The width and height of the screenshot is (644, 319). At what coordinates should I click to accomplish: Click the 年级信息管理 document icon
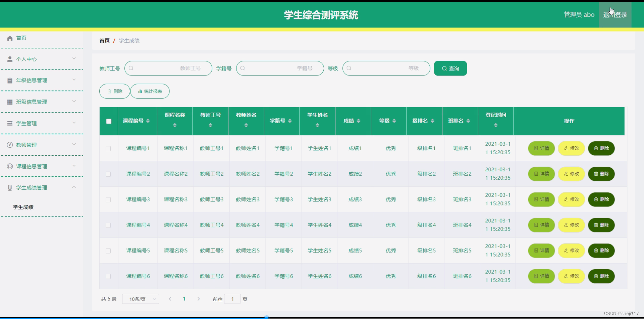(9, 80)
